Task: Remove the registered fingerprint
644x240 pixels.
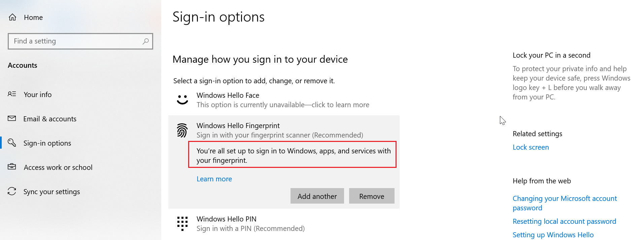Action: 371,196
